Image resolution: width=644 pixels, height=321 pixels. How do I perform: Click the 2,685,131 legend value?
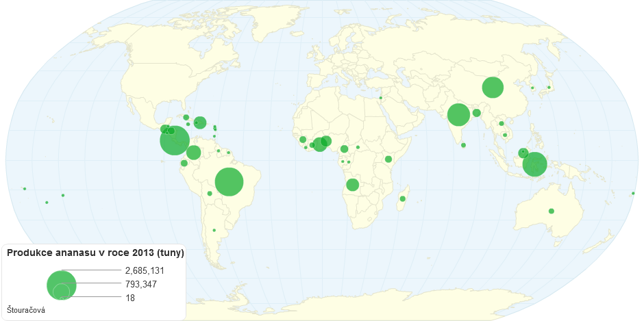pyautogui.click(x=143, y=270)
